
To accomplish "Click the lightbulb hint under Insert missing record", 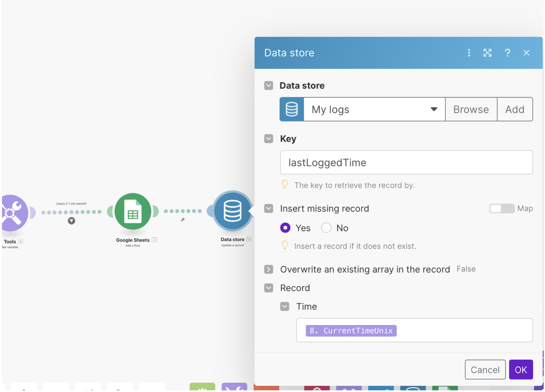I will click(285, 245).
